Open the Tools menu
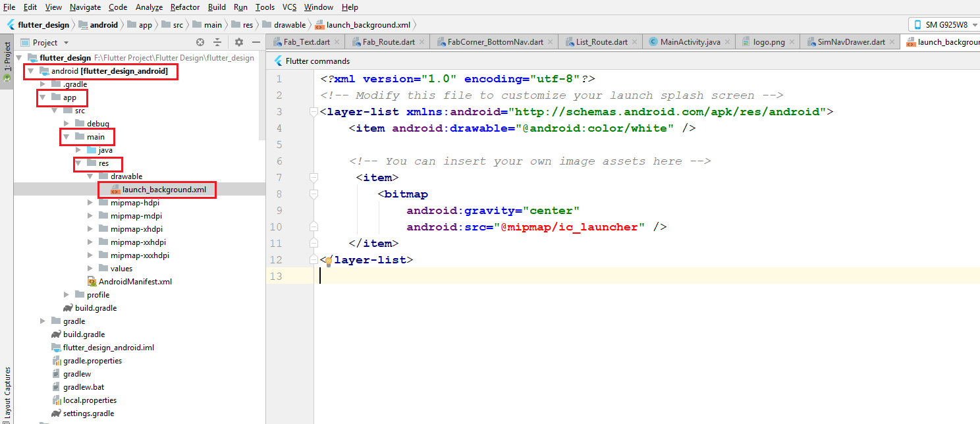 265,7
